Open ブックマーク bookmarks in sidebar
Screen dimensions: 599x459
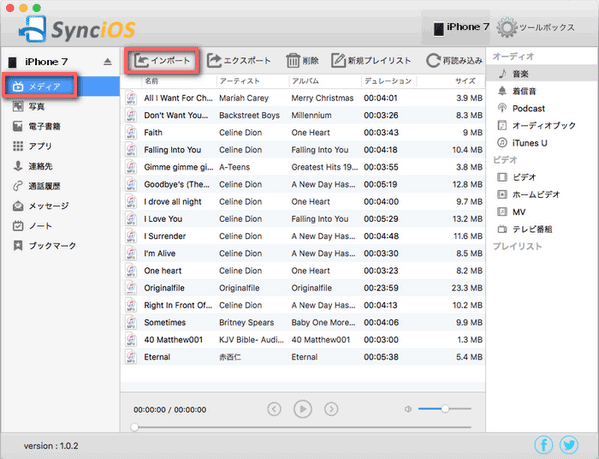coord(44,246)
